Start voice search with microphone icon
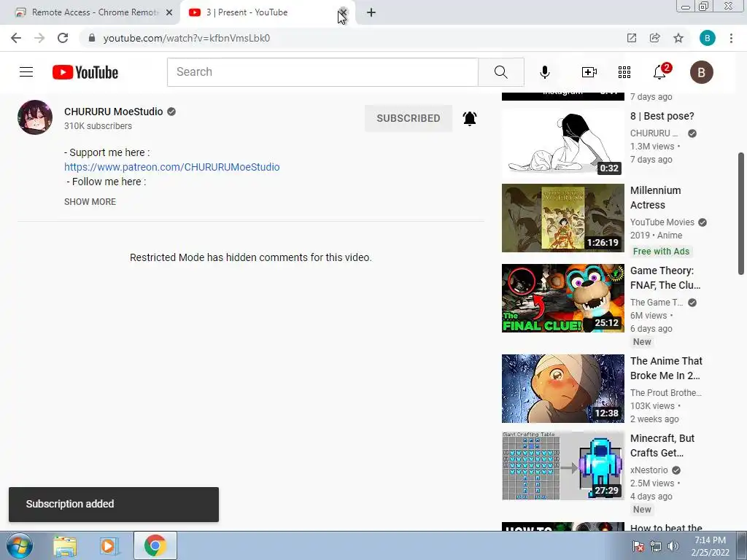747x560 pixels. [544, 72]
